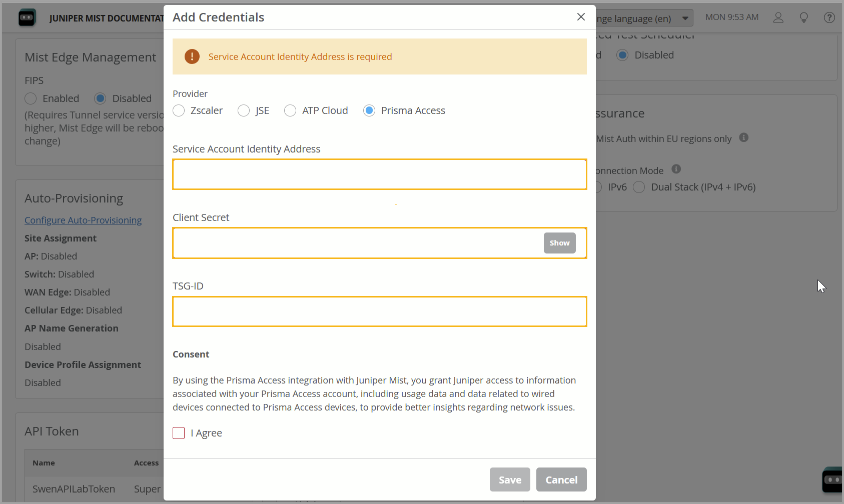This screenshot has height=504, width=844.
Task: Select the Zscaler provider option
Action: (179, 110)
